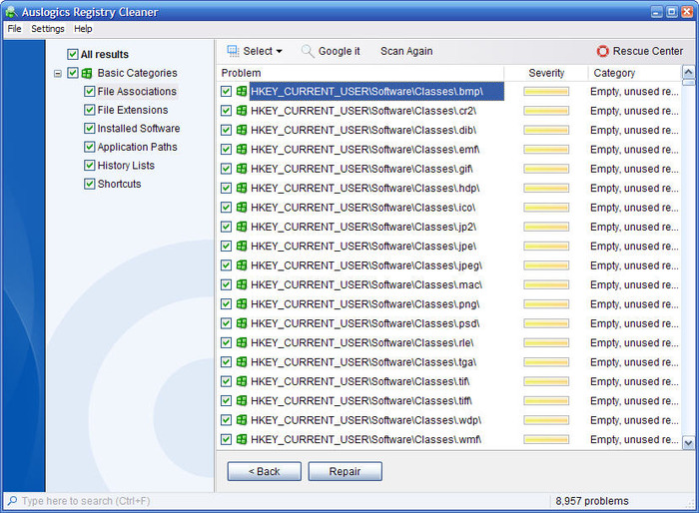The width and height of the screenshot is (699, 513).
Task: Click the registry icon on the .psd entry
Action: pyautogui.click(x=241, y=324)
